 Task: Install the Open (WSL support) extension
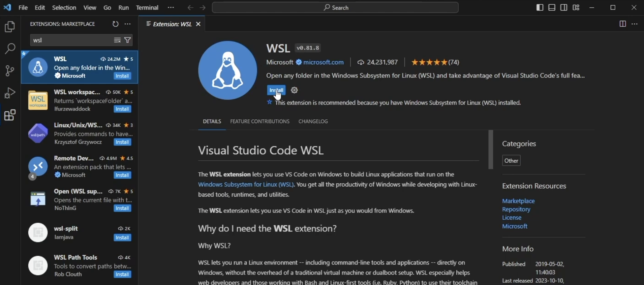[x=122, y=208]
